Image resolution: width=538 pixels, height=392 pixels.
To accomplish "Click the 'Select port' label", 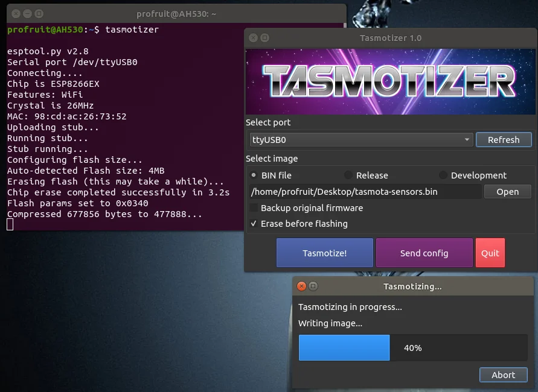I will [268, 122].
